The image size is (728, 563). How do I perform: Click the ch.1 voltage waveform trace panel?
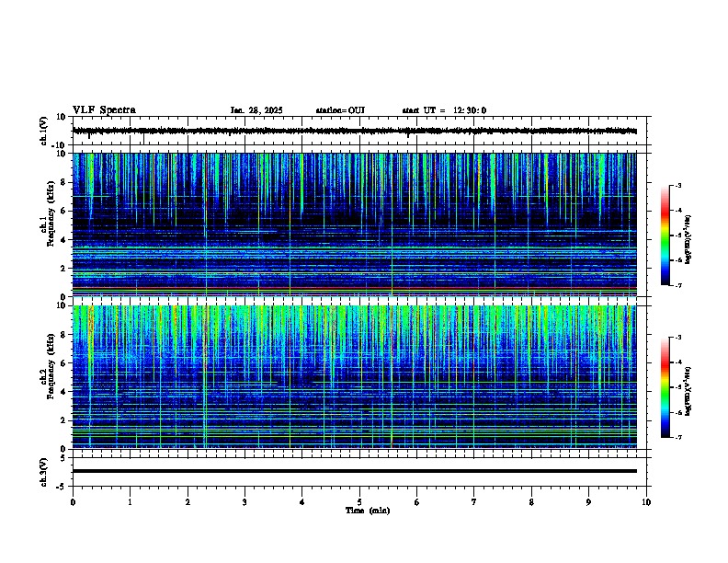coord(359,131)
